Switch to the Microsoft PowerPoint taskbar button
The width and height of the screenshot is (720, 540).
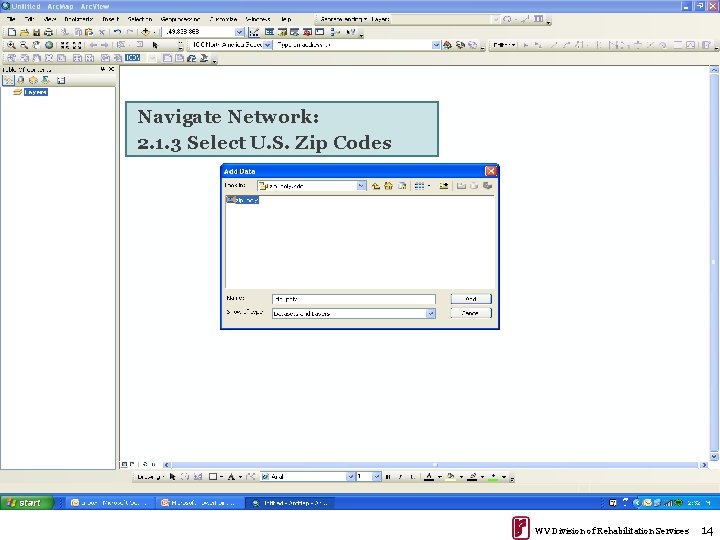(200, 503)
